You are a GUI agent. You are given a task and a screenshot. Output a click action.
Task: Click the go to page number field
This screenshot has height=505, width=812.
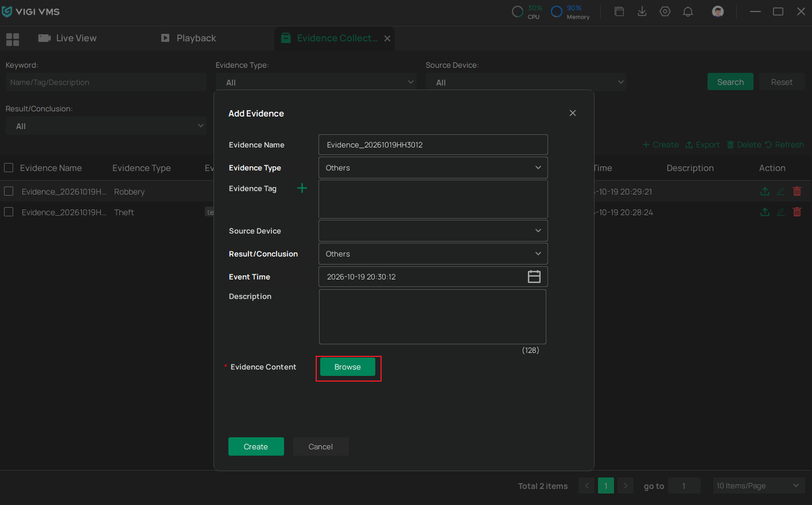684,485
